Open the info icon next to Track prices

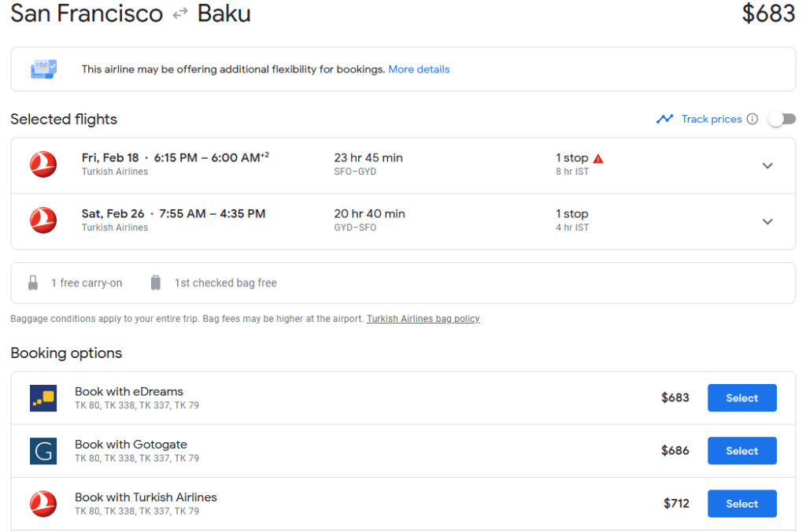pos(753,119)
